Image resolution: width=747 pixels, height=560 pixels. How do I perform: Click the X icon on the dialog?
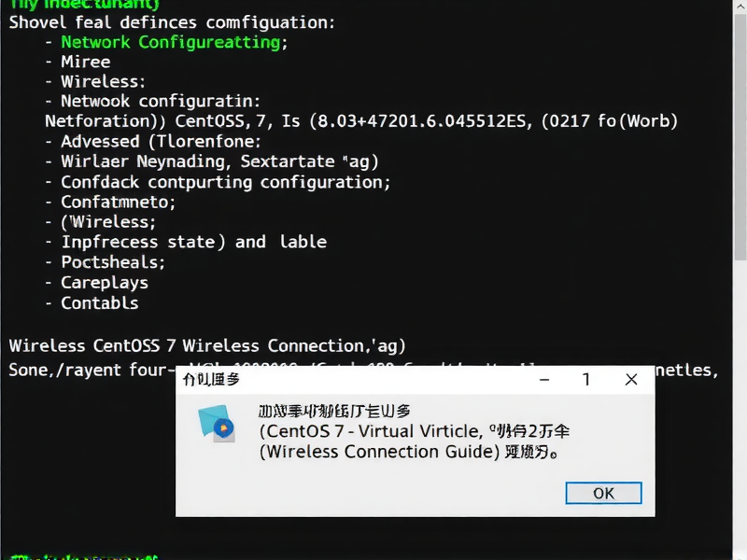pos(631,379)
